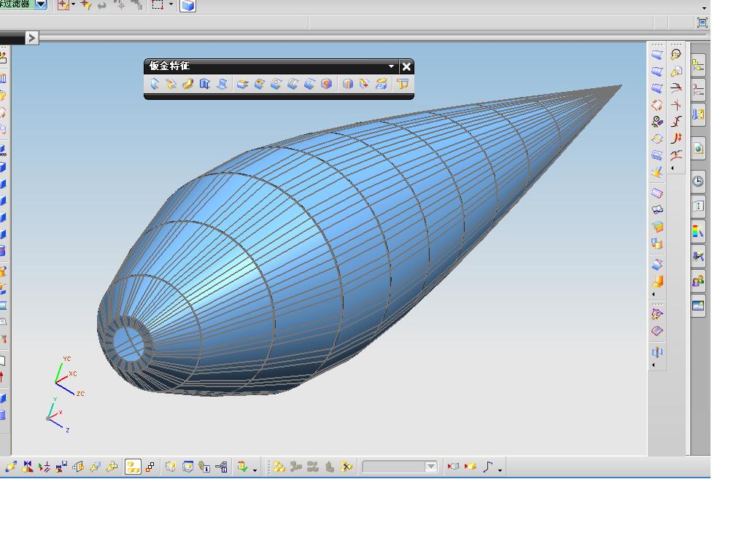Click the red-and-white linked squares icon

tap(150, 467)
